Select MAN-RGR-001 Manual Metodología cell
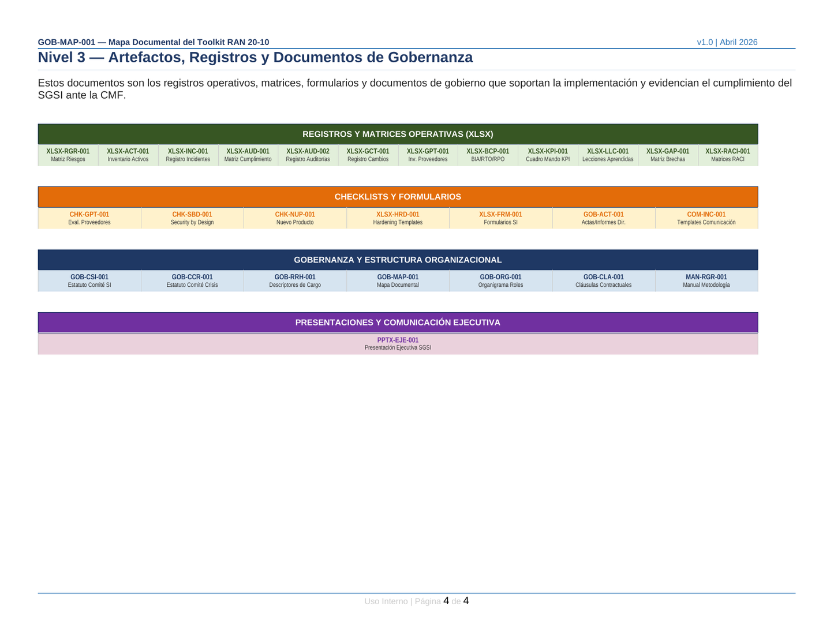Image resolution: width=834 pixels, height=644 pixels. pos(706,281)
